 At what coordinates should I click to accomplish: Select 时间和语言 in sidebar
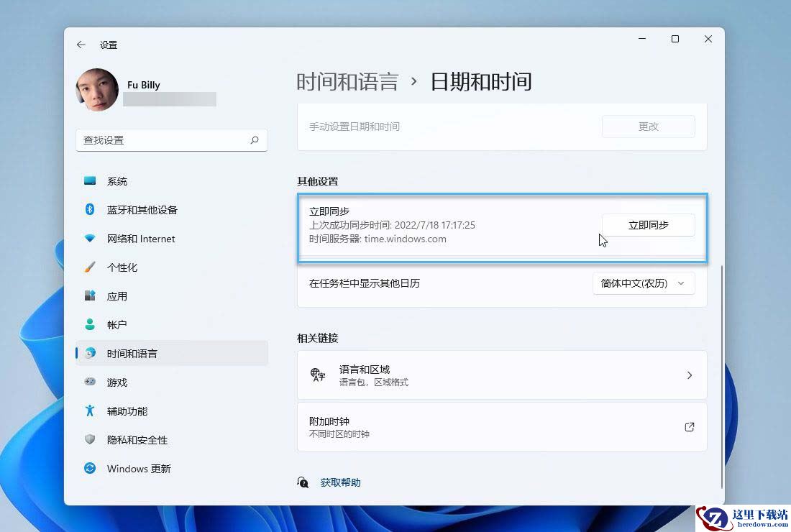[172, 354]
